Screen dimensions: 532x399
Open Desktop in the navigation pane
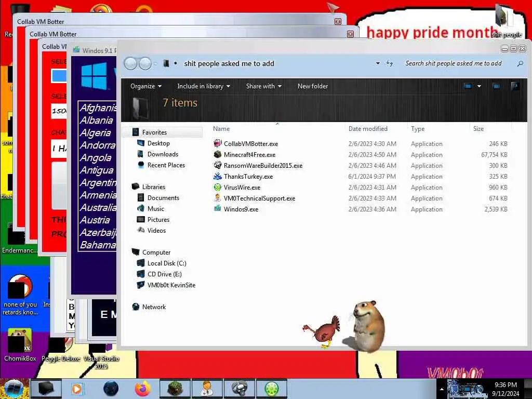(158, 143)
